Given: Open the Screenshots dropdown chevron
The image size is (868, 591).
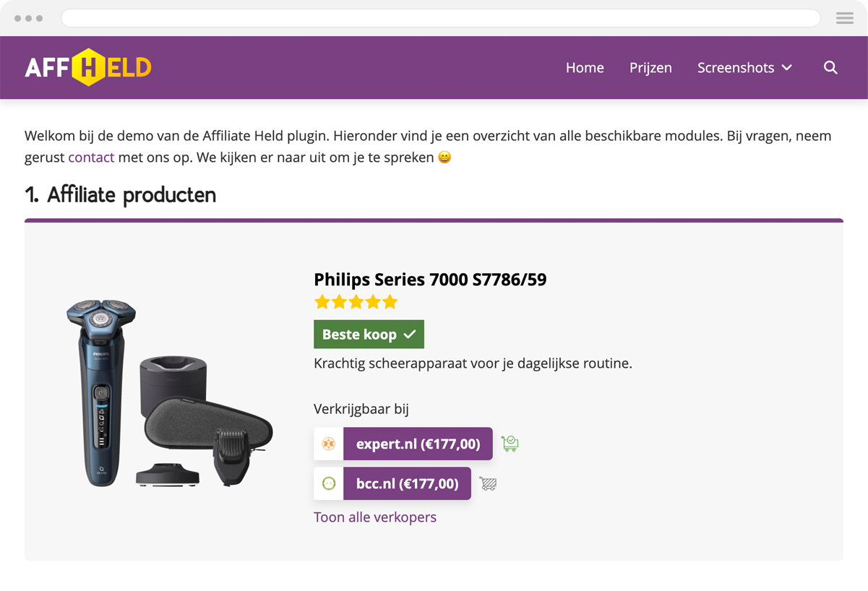Looking at the screenshot, I should coord(788,67).
